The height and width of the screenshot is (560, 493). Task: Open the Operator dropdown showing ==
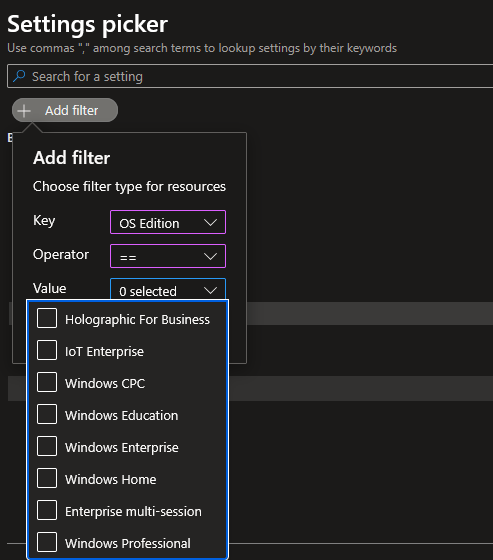(x=168, y=256)
